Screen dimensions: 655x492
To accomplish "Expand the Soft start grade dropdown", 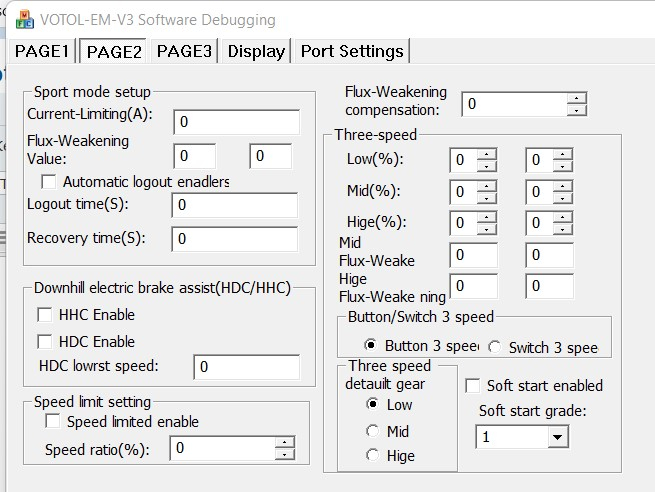I will 557,437.
